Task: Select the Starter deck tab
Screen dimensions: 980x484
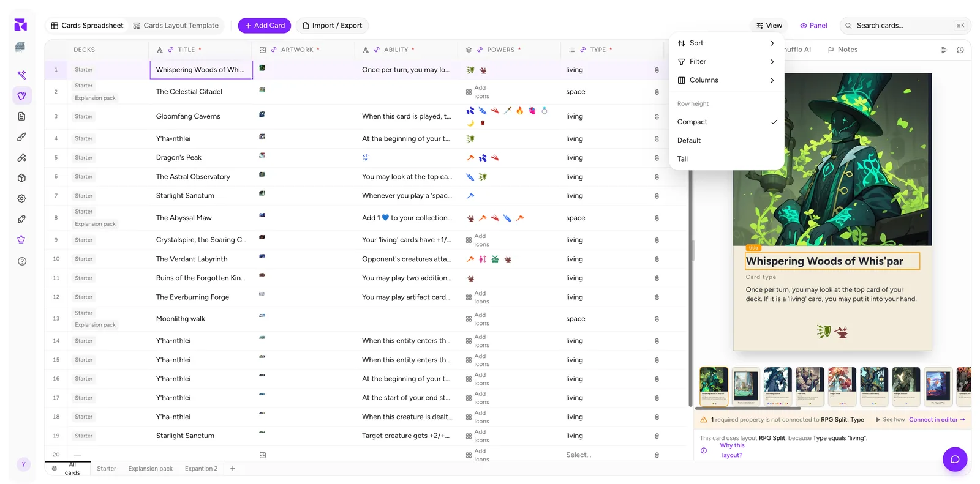Action: pyautogui.click(x=107, y=469)
